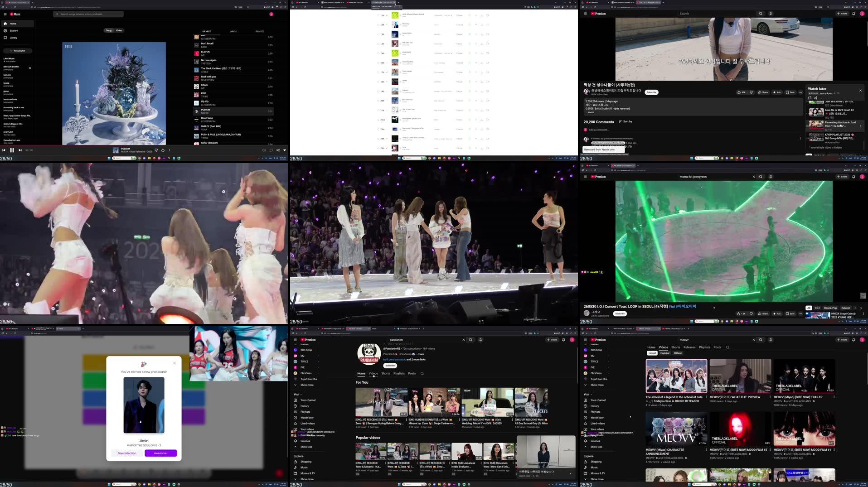Expand Show more under Tuyet Son Nha on Pandanim page
The height and width of the screenshot is (487, 868).
307,385
